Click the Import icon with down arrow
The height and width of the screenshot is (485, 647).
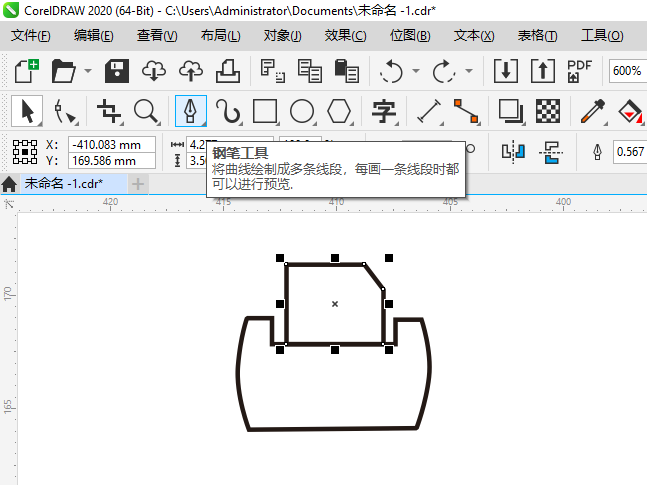(506, 71)
